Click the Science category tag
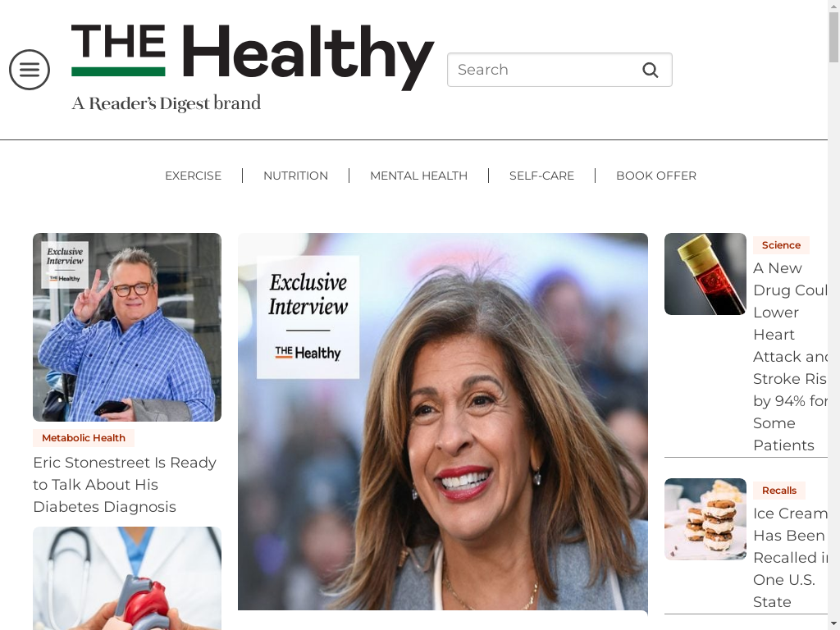 point(781,244)
